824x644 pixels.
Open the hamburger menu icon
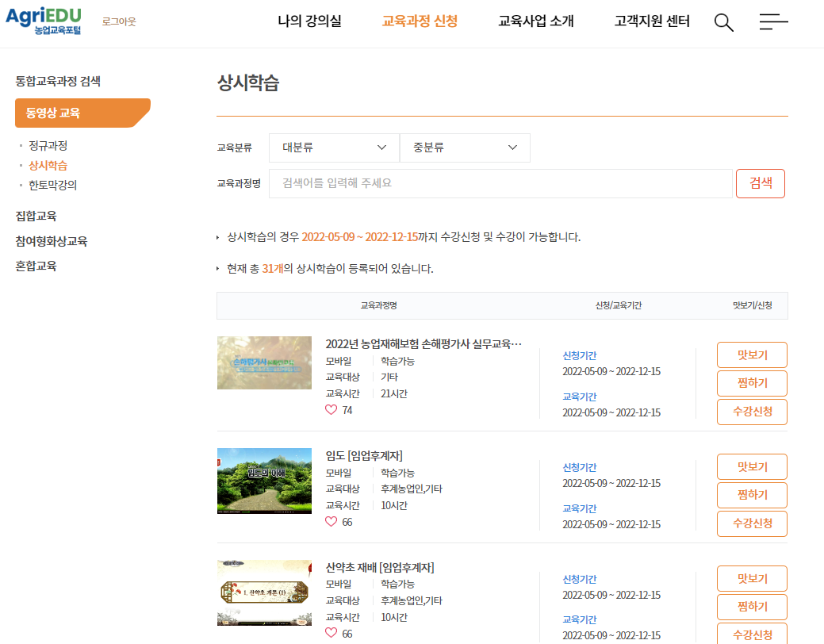click(773, 21)
